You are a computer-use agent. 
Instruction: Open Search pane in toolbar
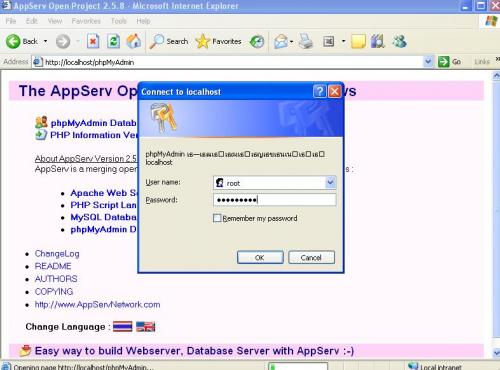(169, 41)
